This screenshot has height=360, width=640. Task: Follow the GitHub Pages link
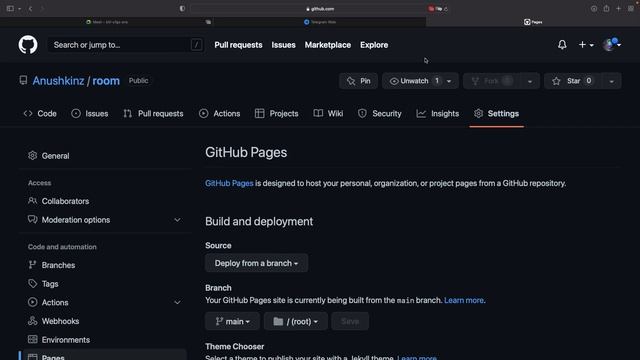(229, 183)
